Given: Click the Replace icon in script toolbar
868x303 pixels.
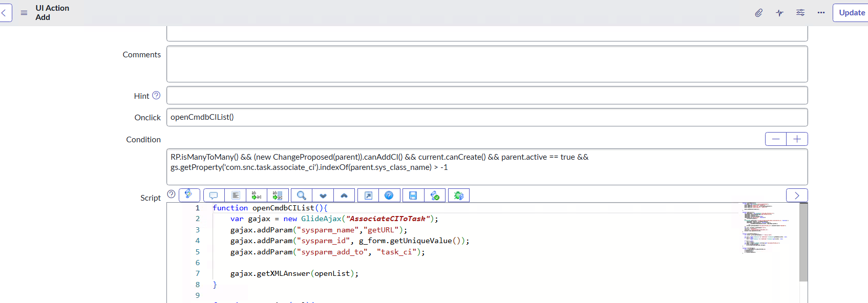Looking at the screenshot, I should 257,196.
